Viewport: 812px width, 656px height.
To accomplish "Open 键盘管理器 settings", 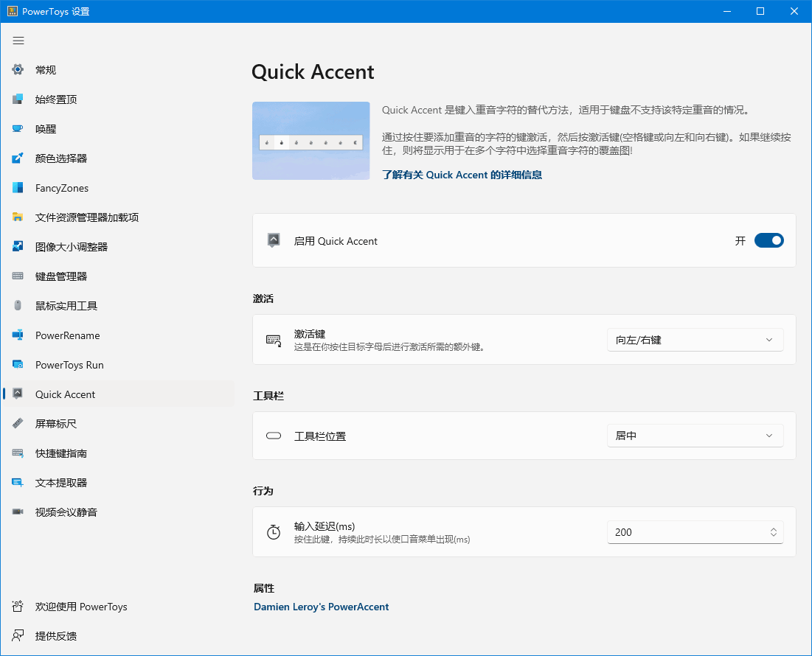I will point(61,276).
